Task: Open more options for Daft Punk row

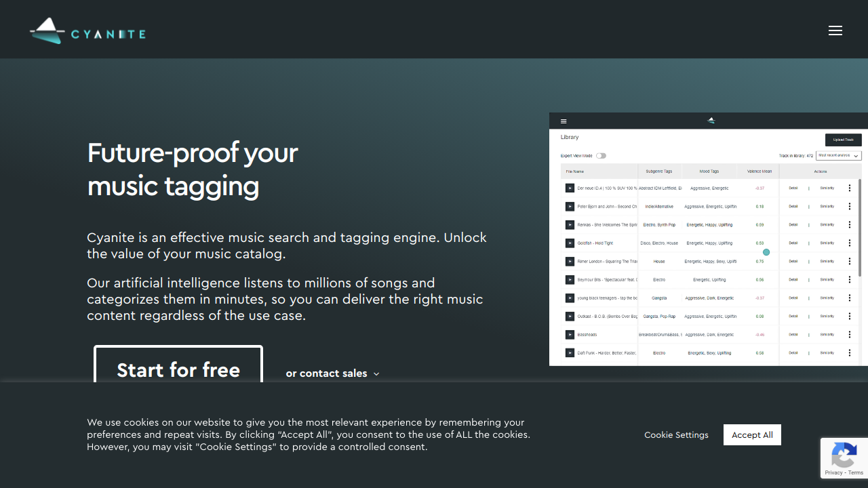Action: pyautogui.click(x=850, y=352)
